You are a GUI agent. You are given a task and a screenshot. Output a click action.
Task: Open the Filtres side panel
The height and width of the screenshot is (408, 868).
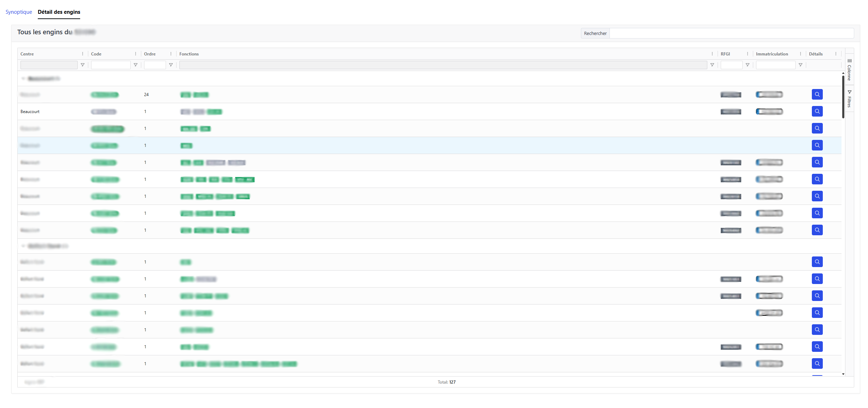849,99
